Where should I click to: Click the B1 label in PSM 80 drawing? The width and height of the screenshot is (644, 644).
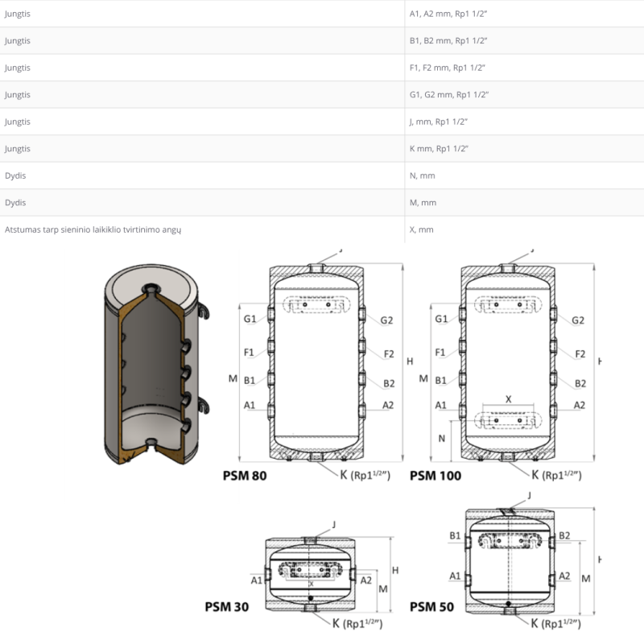coord(250,380)
